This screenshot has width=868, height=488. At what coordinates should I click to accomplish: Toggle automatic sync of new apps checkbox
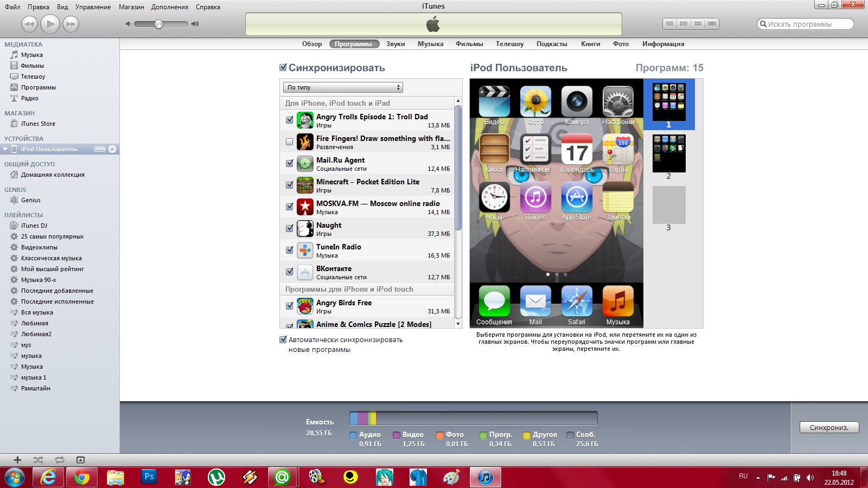(283, 339)
